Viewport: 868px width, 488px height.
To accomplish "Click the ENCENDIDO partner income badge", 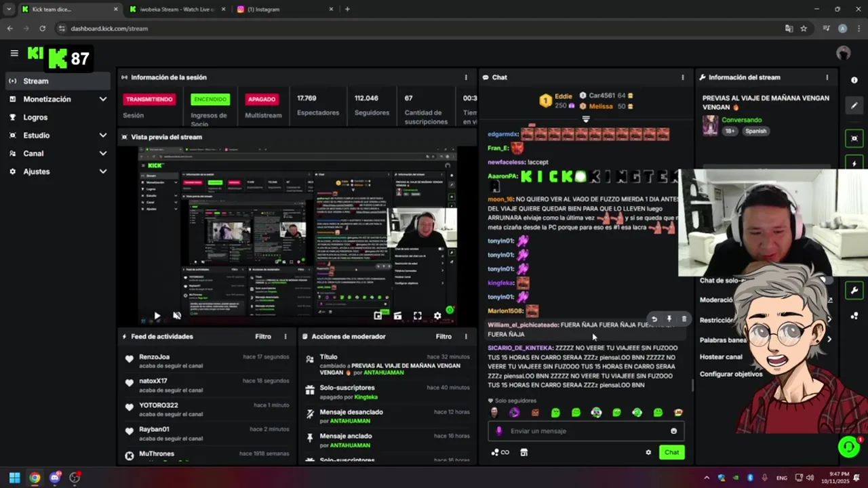I will tap(210, 99).
